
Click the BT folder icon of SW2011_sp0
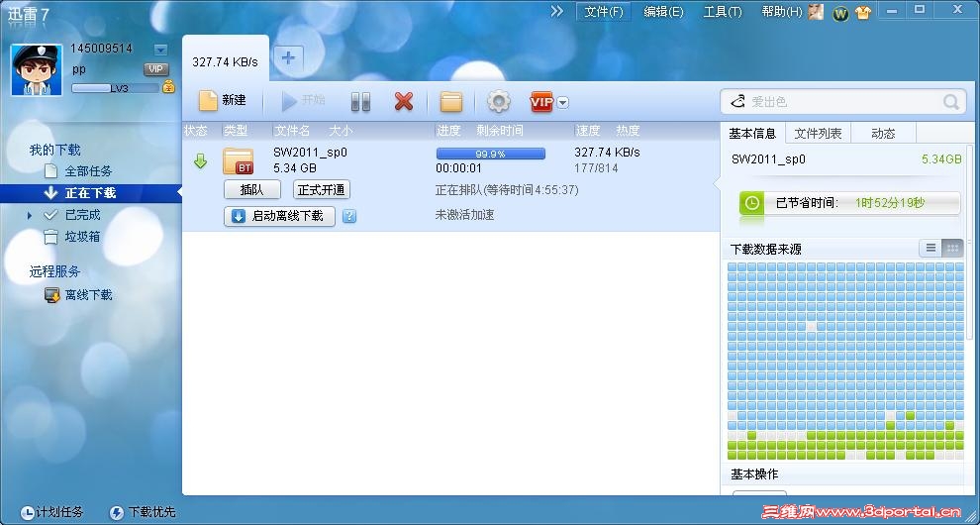click(239, 161)
